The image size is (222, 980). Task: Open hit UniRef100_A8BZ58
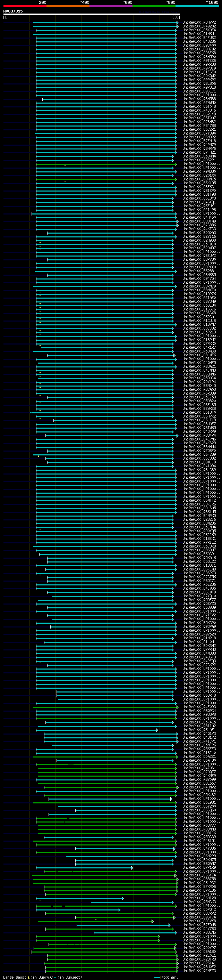click(x=199, y=879)
